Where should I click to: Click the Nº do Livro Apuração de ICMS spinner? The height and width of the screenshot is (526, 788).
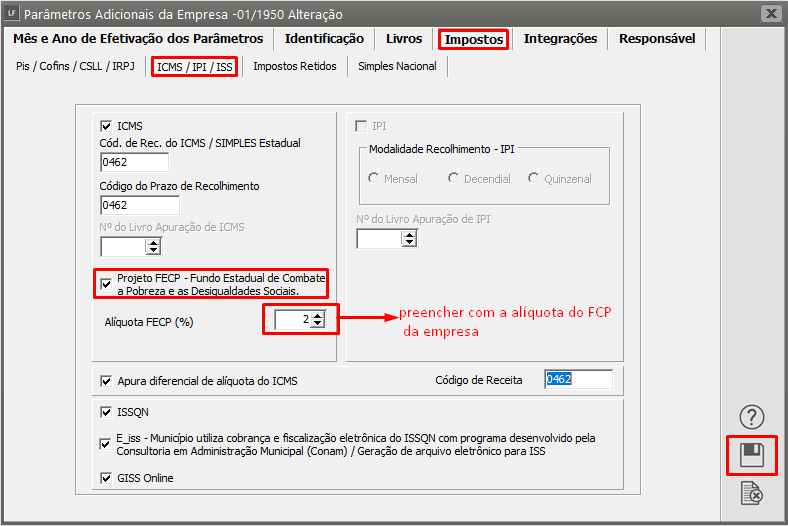153,246
